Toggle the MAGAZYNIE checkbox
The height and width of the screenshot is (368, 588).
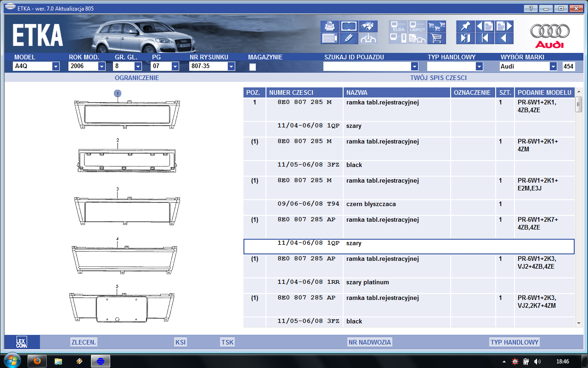252,67
